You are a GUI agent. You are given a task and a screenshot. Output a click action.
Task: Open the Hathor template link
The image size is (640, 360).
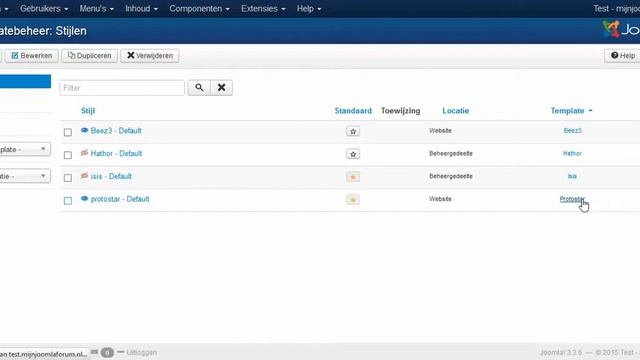(572, 153)
